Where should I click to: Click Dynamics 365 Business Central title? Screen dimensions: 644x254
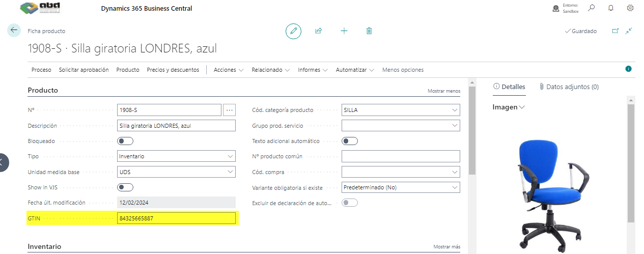(x=147, y=9)
